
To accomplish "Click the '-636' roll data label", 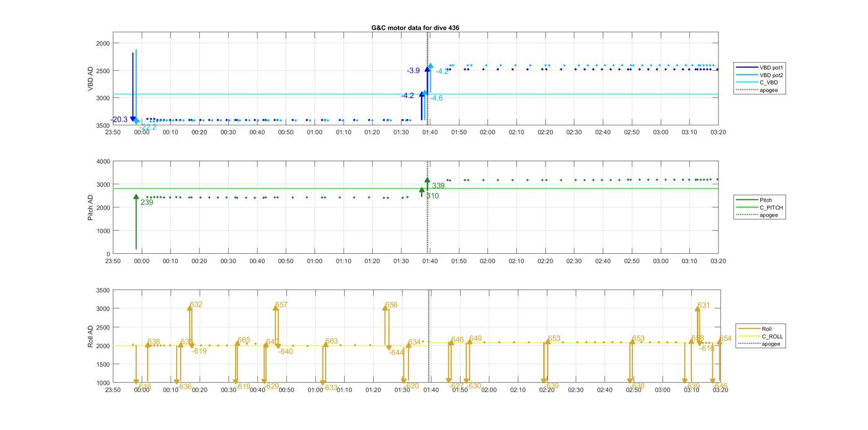I will point(184,387).
